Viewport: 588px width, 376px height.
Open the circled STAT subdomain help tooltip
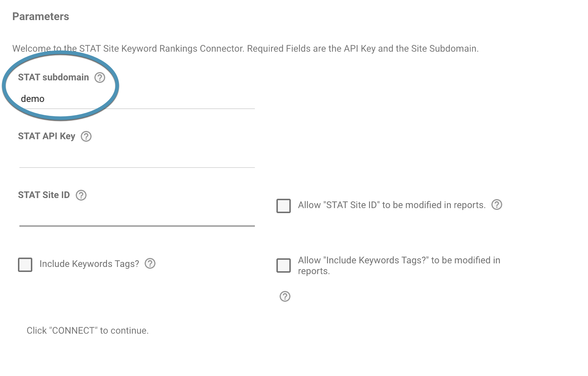coord(100,77)
